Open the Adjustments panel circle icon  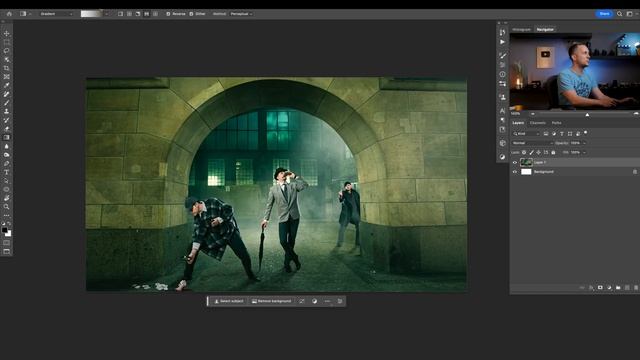(x=502, y=157)
